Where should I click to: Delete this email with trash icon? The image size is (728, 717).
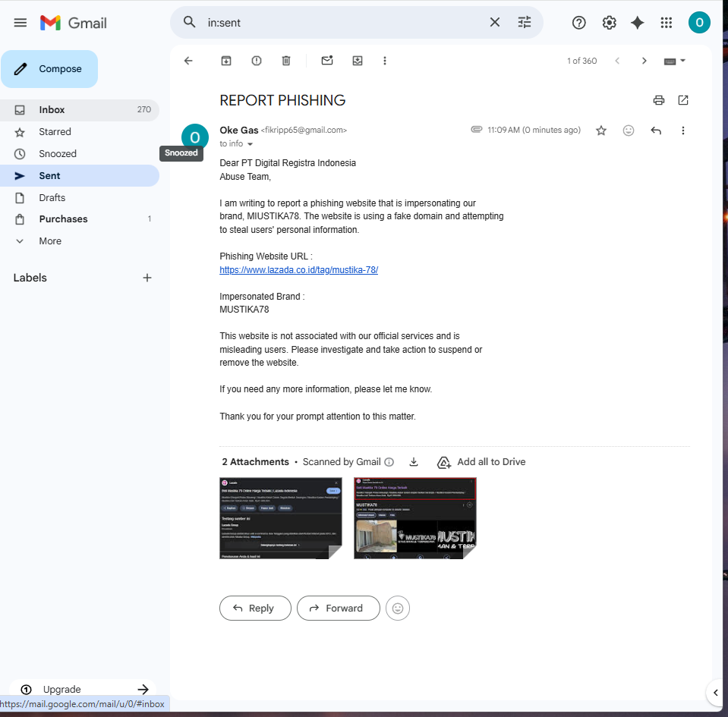286,61
